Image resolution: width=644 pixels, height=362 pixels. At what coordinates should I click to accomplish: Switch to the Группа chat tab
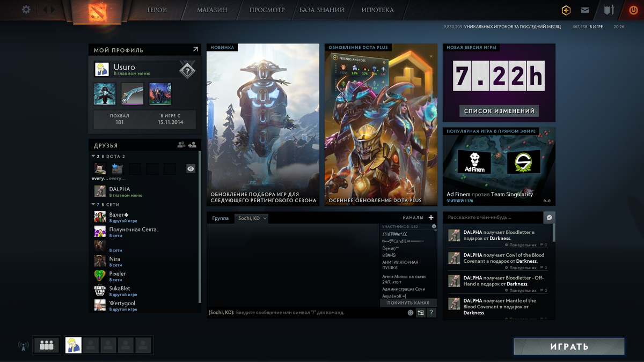click(221, 218)
